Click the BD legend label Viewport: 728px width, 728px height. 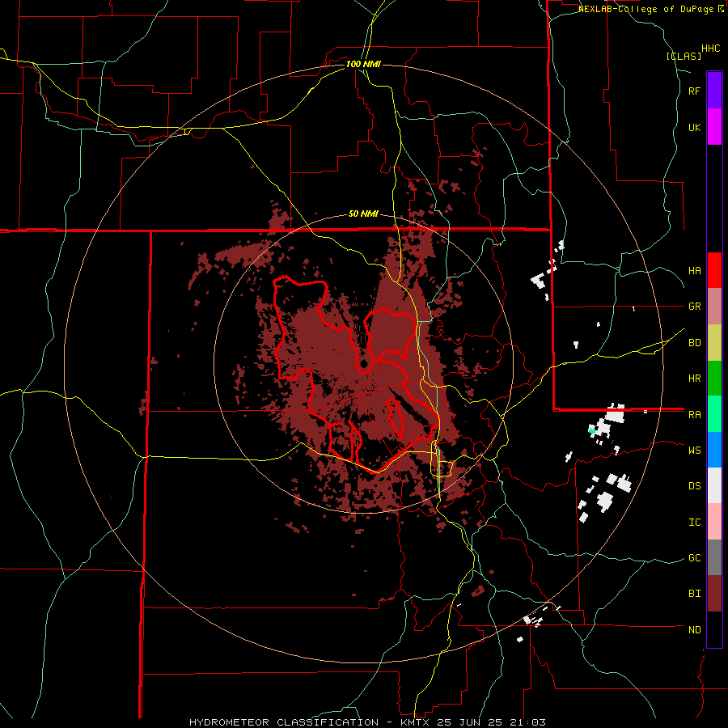tap(694, 343)
